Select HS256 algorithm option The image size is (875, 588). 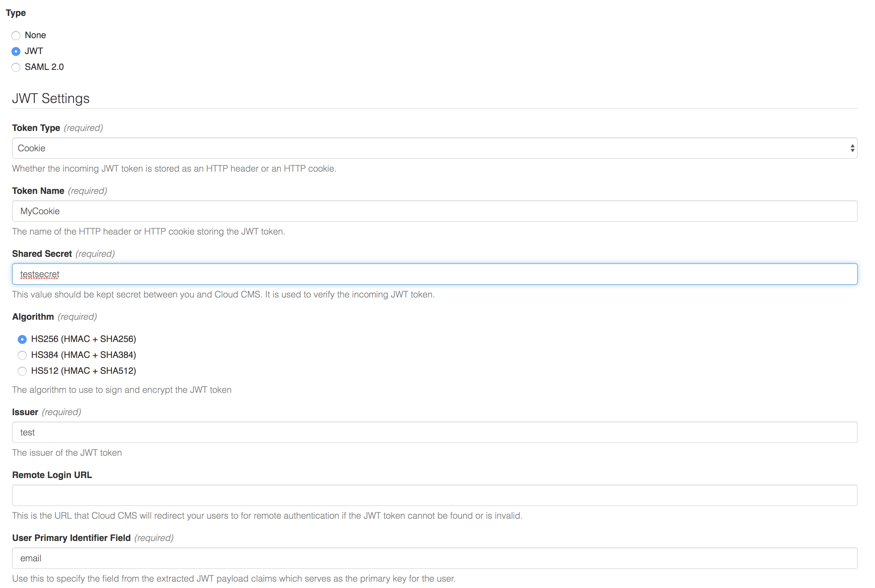tap(22, 339)
